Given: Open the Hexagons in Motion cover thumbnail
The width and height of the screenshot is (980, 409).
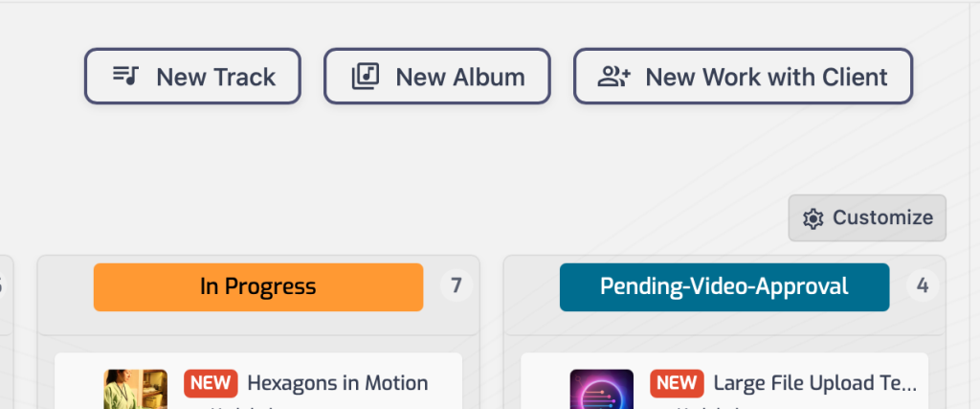Looking at the screenshot, I should pos(135,391).
